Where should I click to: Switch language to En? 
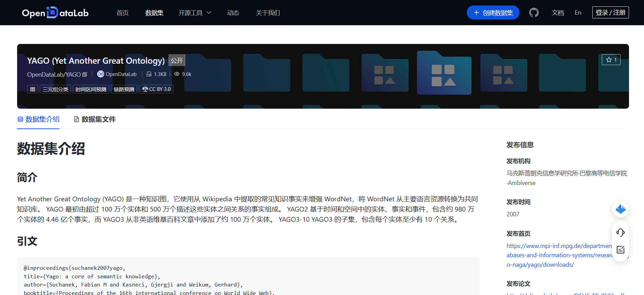tap(578, 13)
